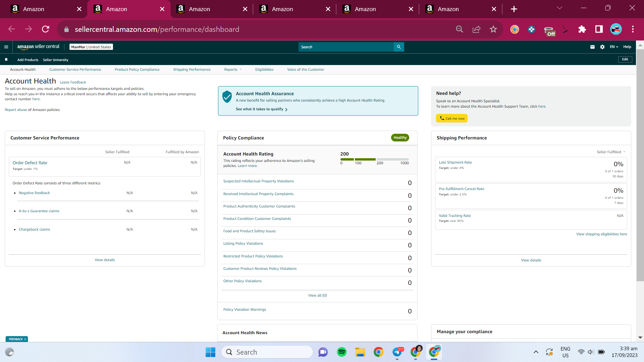644x362 pixels.
Task: Click the extension icon labeled Off
Action: [x=549, y=31]
